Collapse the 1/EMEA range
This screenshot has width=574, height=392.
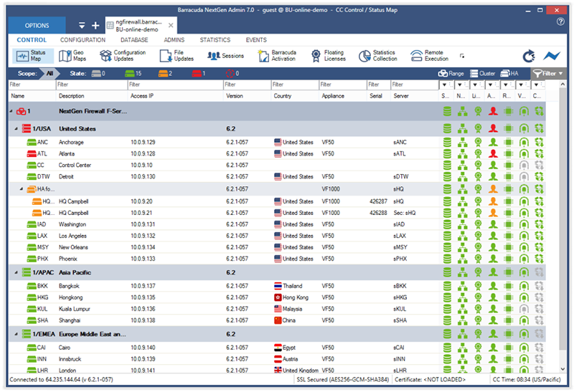pos(16,334)
